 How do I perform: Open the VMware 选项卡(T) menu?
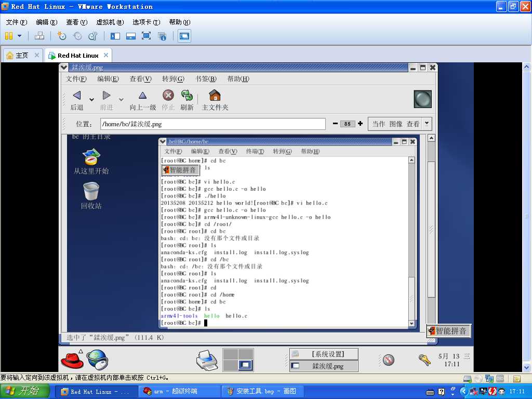[x=146, y=22]
